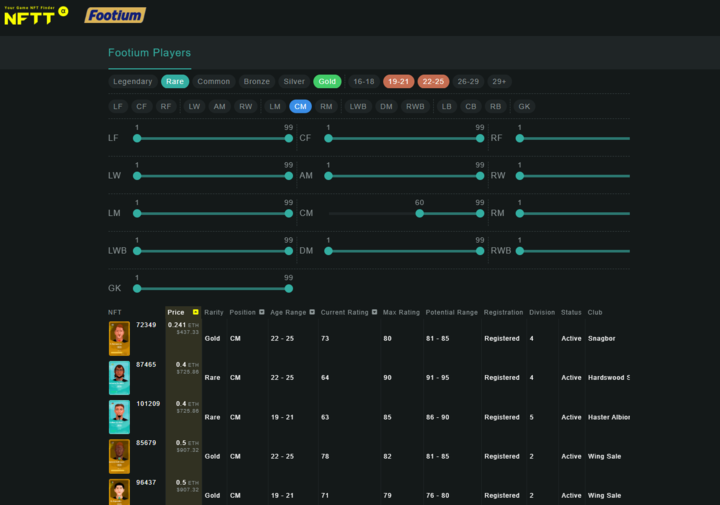
Task: Click the Rarity column header
Action: 214,312
